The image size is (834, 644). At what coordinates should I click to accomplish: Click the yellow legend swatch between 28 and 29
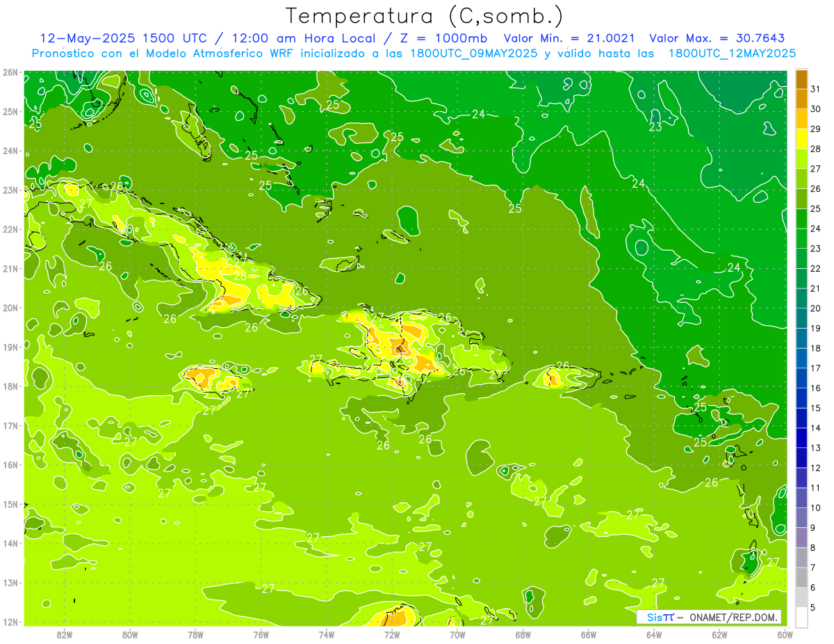pyautogui.click(x=801, y=139)
